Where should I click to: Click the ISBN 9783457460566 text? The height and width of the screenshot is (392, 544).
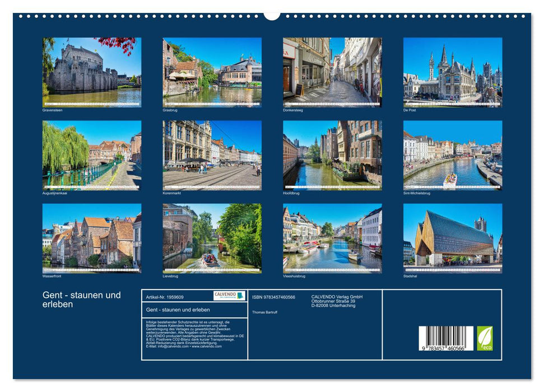(x=273, y=296)
